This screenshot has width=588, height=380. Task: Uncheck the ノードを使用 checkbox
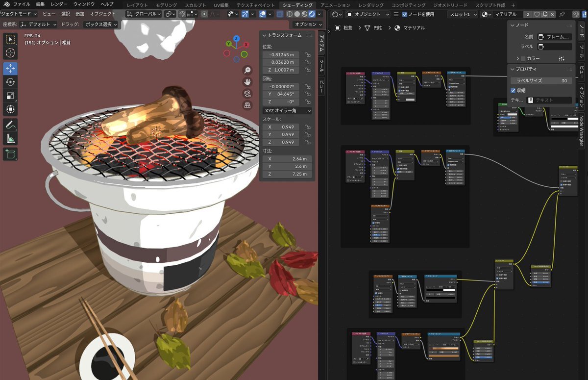click(x=405, y=14)
